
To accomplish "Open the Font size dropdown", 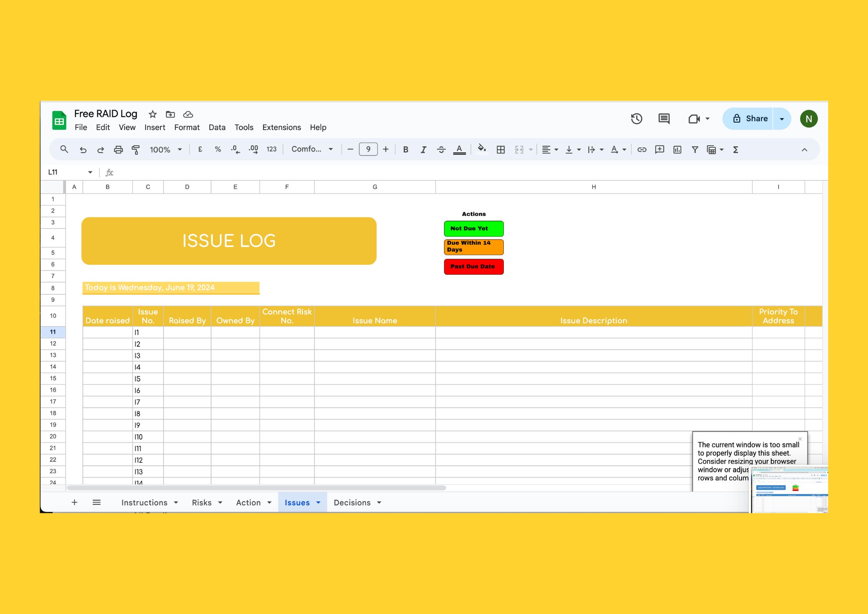I will point(368,149).
